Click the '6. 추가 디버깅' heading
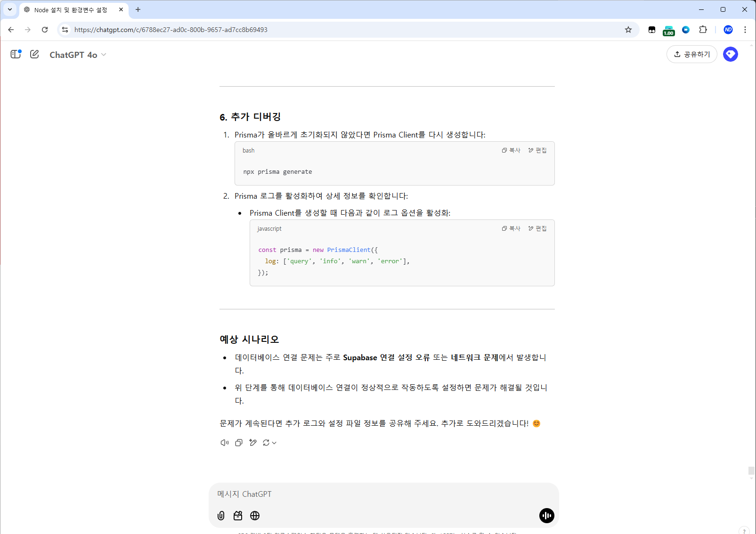This screenshot has width=756, height=534. click(x=250, y=117)
